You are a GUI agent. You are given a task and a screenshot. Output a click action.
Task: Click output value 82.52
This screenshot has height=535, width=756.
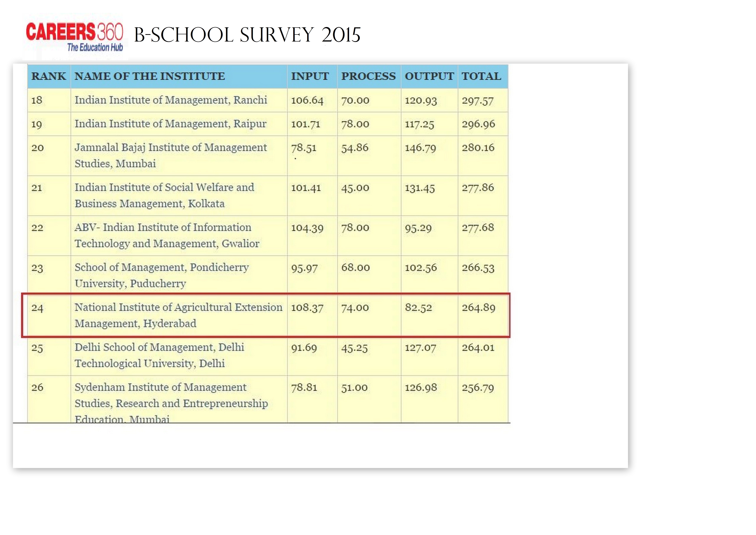click(x=418, y=308)
